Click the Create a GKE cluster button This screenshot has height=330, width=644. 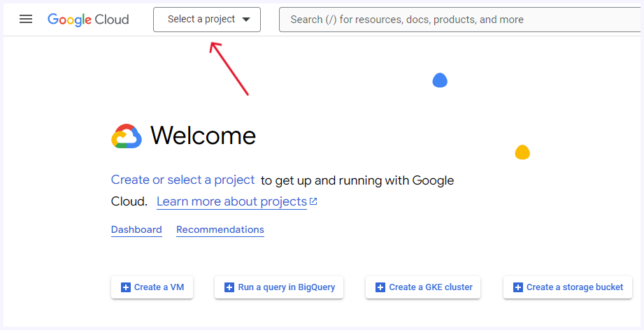coord(423,287)
